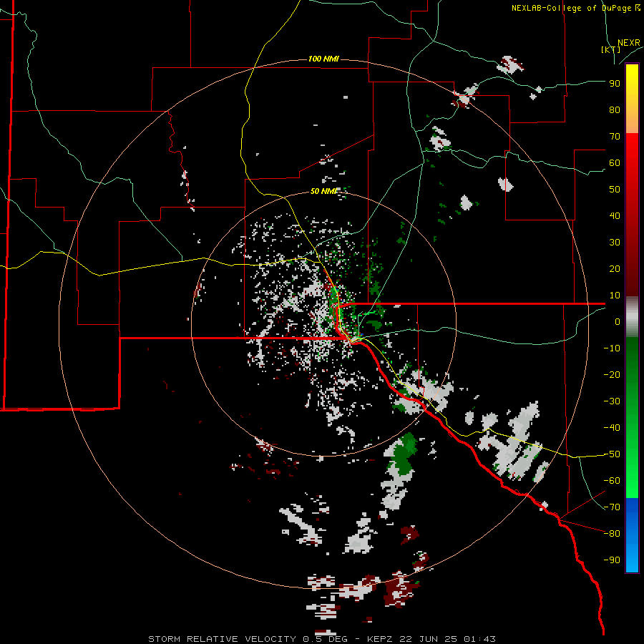The height and width of the screenshot is (644, 644).
Task: Click the NEXR label at top right
Action: (x=629, y=43)
